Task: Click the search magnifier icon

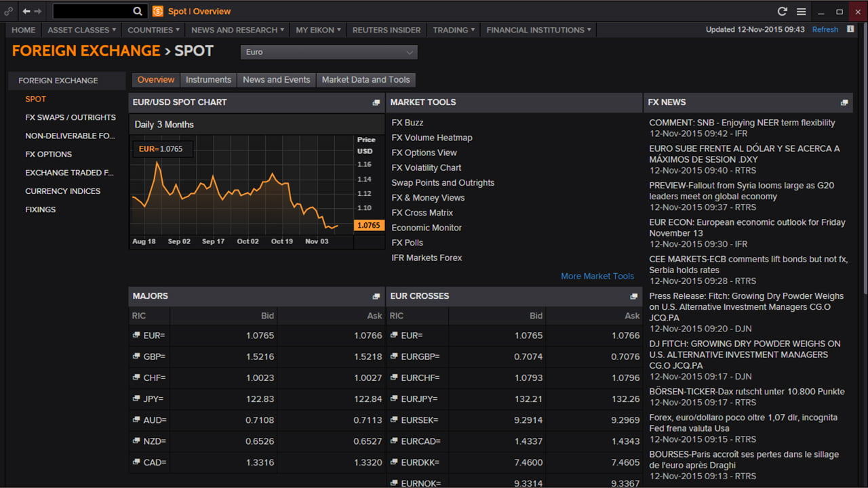Action: (x=138, y=12)
